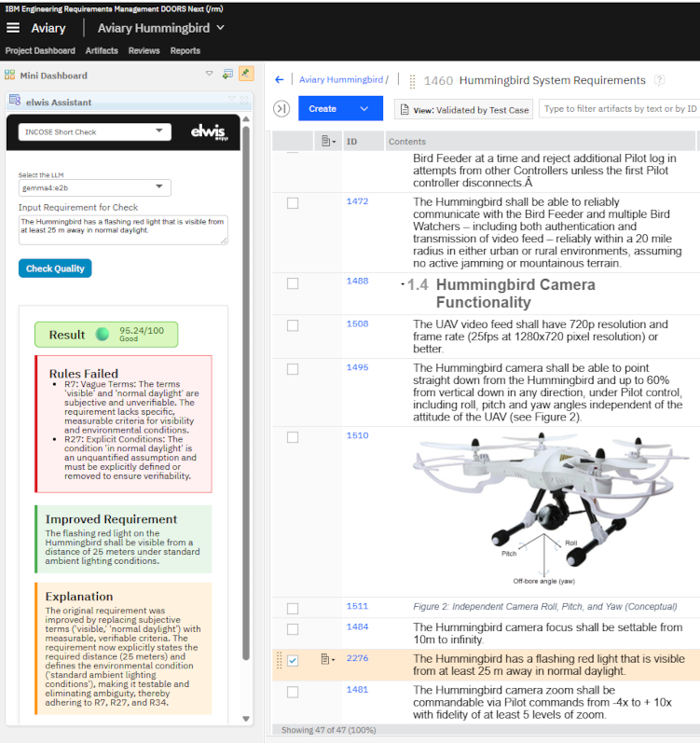
Task: Click the back arrow beside Aviary Hummingbird breadcrumb
Action: (x=279, y=80)
